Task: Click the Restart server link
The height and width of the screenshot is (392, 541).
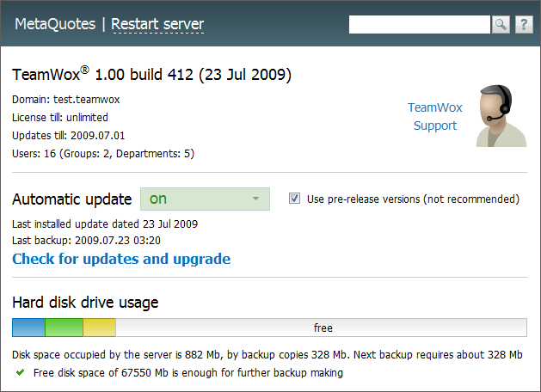Action: click(157, 24)
